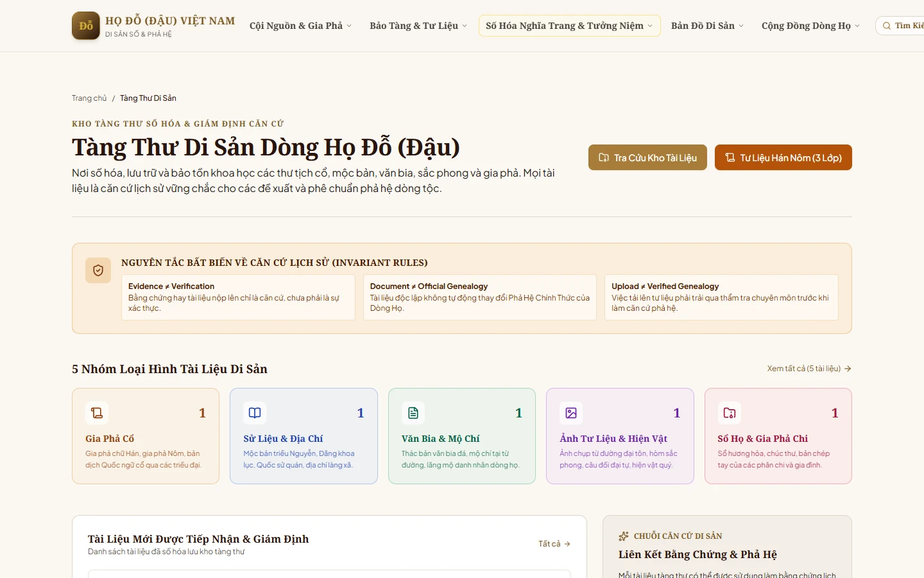Screen dimensions: 924x578
Task: Click the arrow next to Xem tất cả
Action: [848, 369]
